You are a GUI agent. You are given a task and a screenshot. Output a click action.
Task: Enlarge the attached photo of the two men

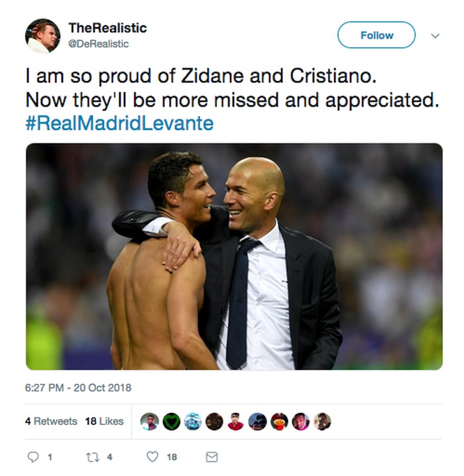(234, 256)
